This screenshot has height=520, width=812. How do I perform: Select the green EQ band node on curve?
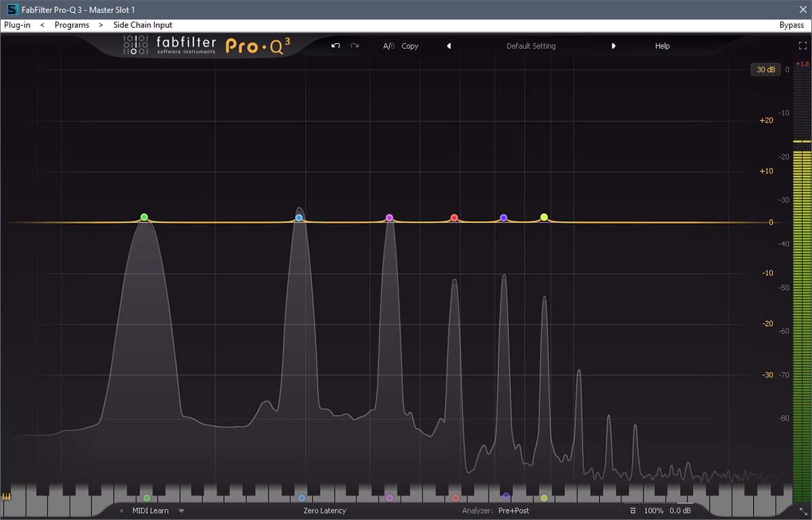point(144,217)
